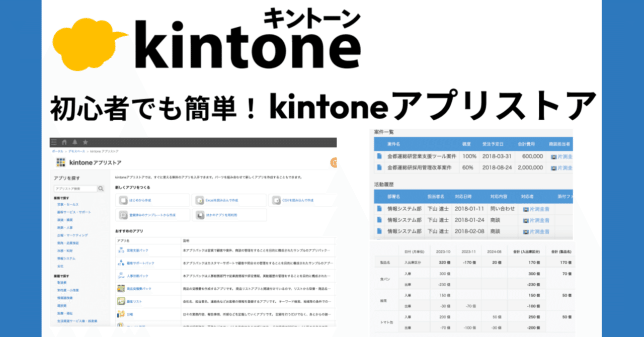Select the 営業支援パック app icon
This screenshot has width=644, height=337.
(x=121, y=250)
